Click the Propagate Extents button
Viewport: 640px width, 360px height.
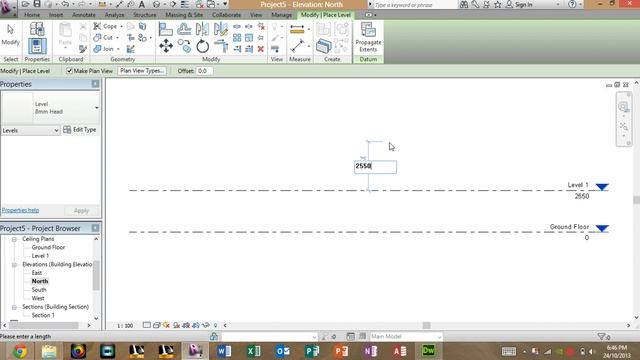[x=368, y=38]
